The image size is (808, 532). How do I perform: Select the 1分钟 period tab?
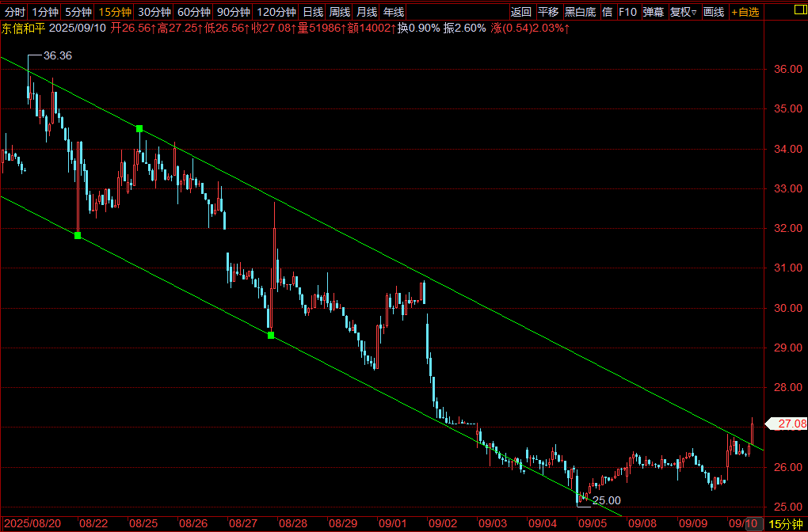click(x=44, y=12)
